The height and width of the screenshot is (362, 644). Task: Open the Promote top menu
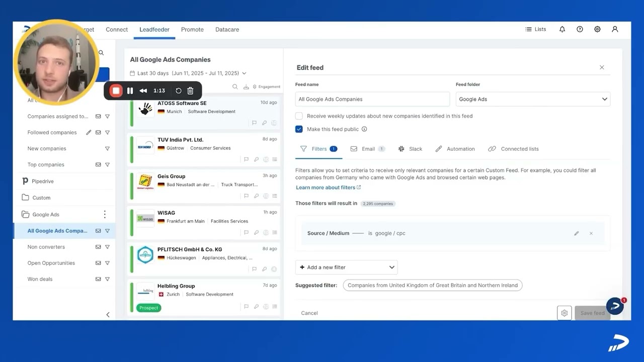192,29
